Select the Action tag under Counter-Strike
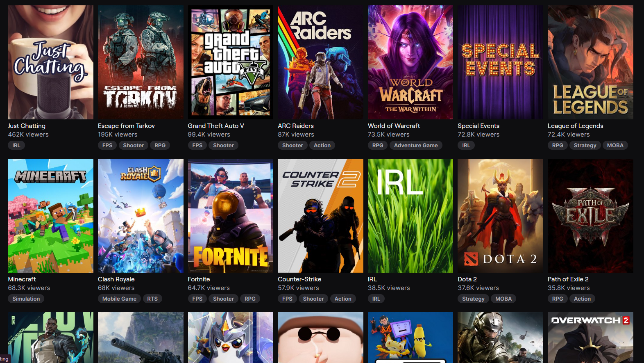The image size is (644, 363). click(343, 299)
